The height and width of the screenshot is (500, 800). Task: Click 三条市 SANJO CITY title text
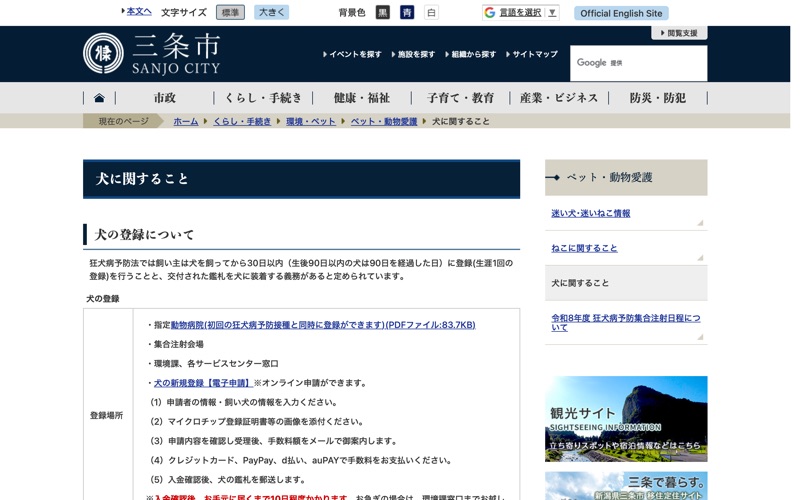click(177, 54)
